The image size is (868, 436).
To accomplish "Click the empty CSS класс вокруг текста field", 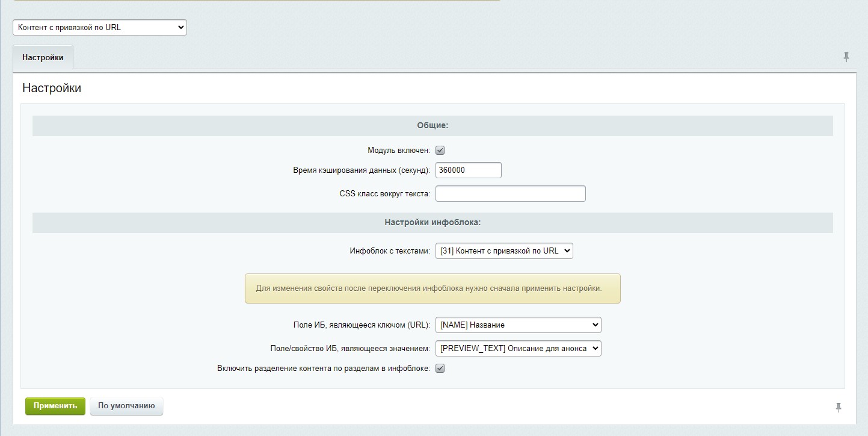I will [510, 194].
